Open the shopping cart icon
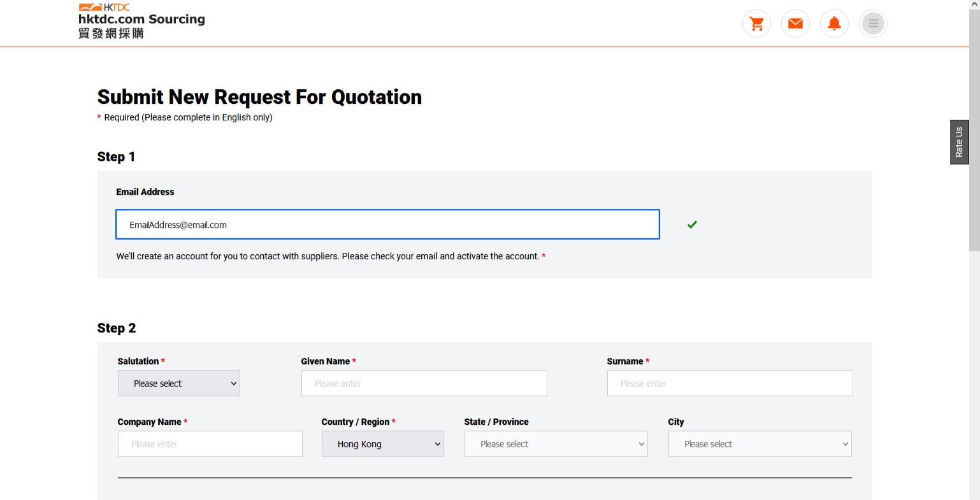 (x=756, y=24)
